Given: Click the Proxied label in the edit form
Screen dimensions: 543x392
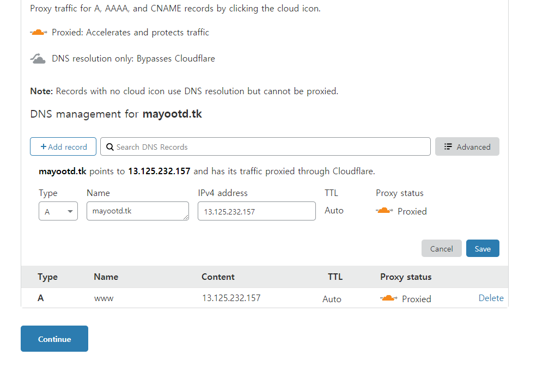Looking at the screenshot, I should pos(412,211).
